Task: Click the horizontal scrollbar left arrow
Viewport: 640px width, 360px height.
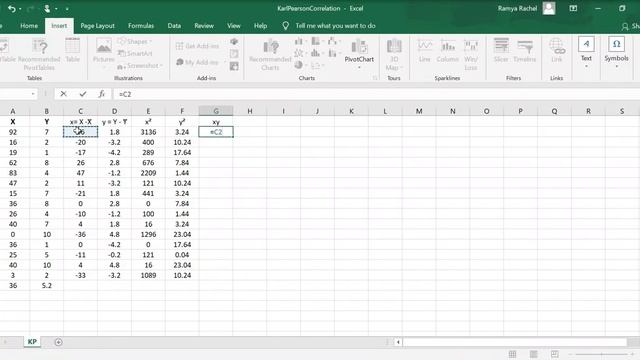Action: point(398,342)
